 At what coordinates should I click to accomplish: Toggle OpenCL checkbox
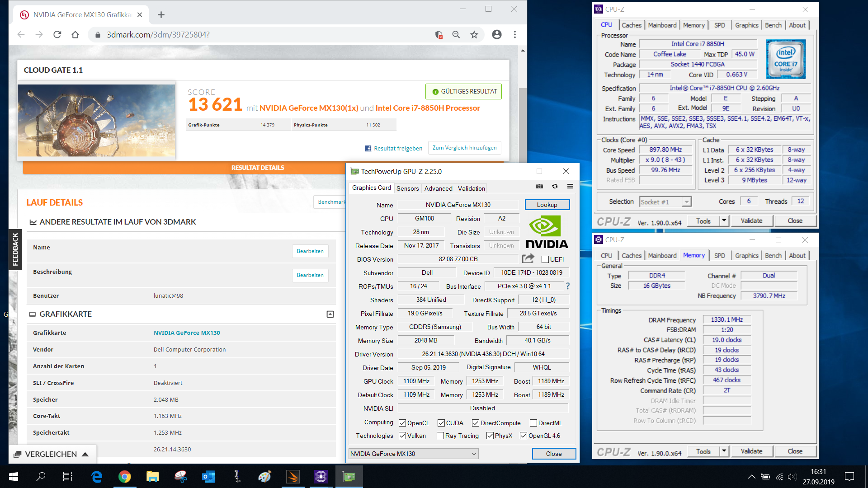[402, 423]
